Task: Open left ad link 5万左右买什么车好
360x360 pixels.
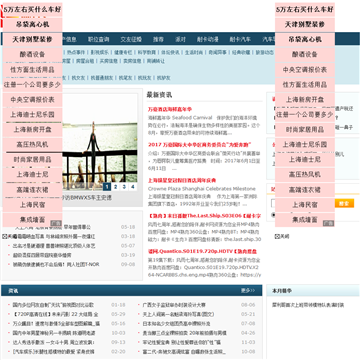Action: pyautogui.click(x=32, y=10)
